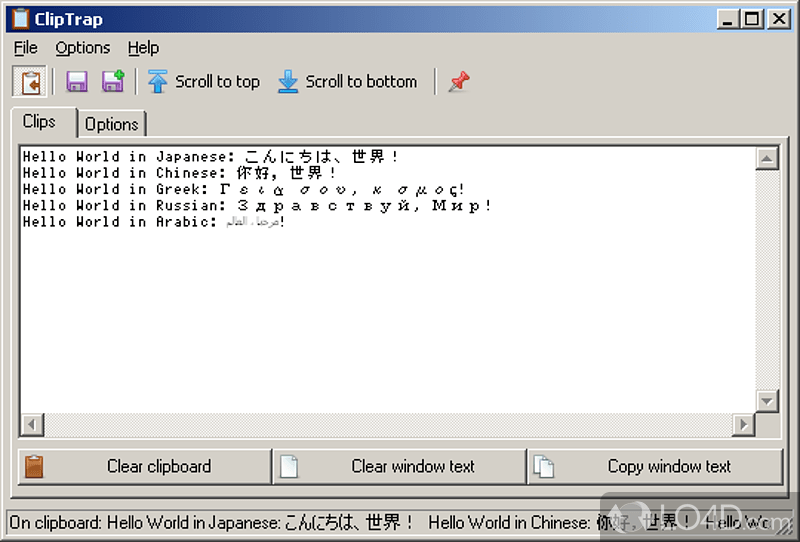Screen dimensions: 800x542
Task: Maximize the ClipTrap window
Action: 753,19
